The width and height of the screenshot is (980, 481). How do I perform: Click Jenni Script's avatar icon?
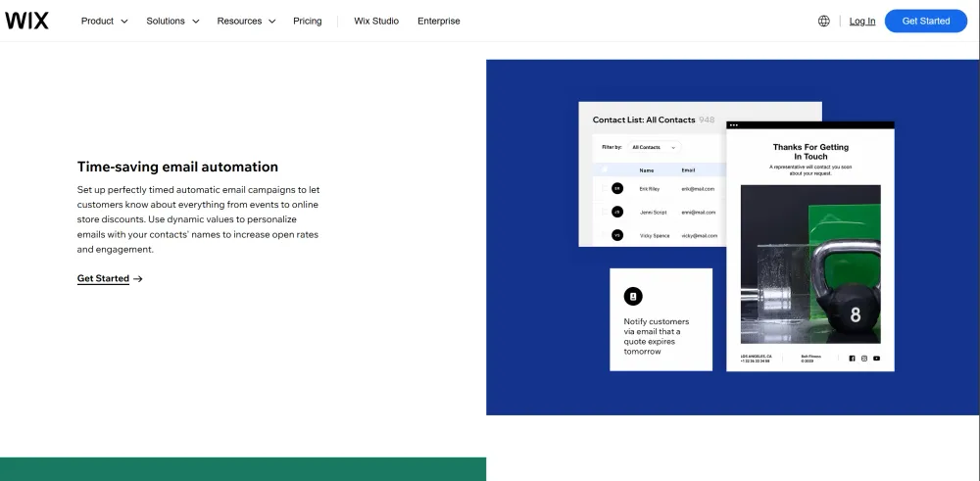(617, 212)
